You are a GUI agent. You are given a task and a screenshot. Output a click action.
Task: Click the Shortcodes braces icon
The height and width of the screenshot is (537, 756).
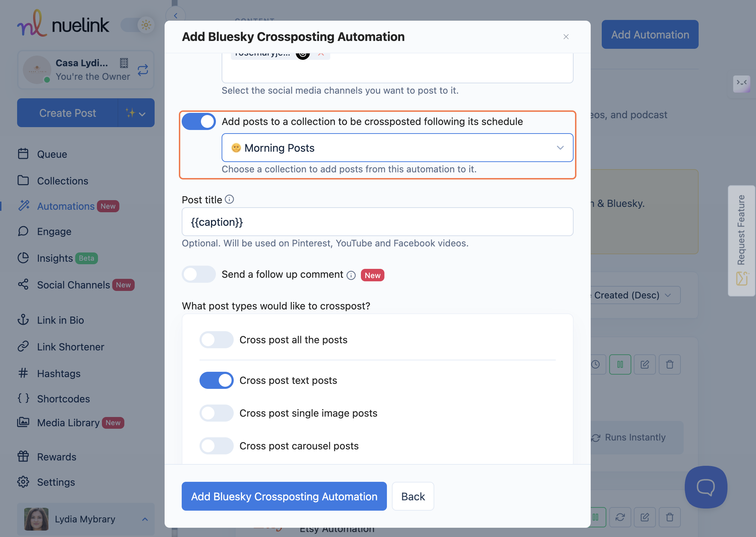[x=23, y=398]
